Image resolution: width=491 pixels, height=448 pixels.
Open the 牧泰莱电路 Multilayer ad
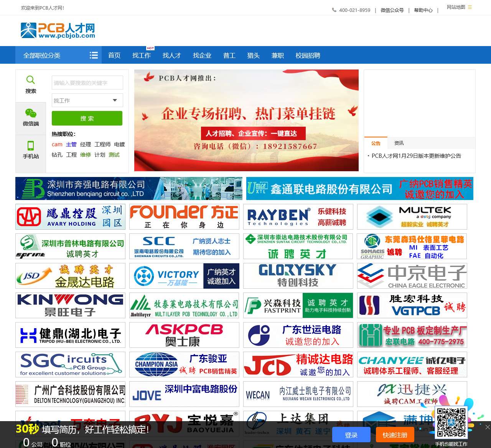pos(184,306)
